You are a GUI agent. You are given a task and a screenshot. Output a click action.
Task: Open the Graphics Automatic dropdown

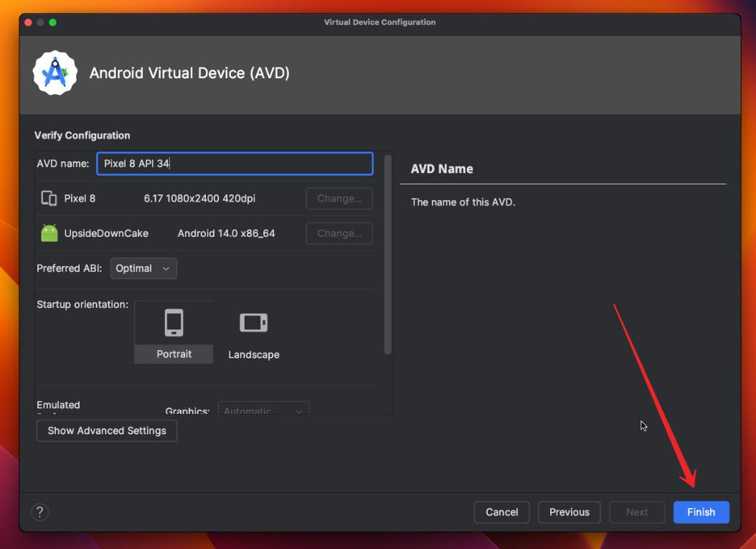click(264, 408)
